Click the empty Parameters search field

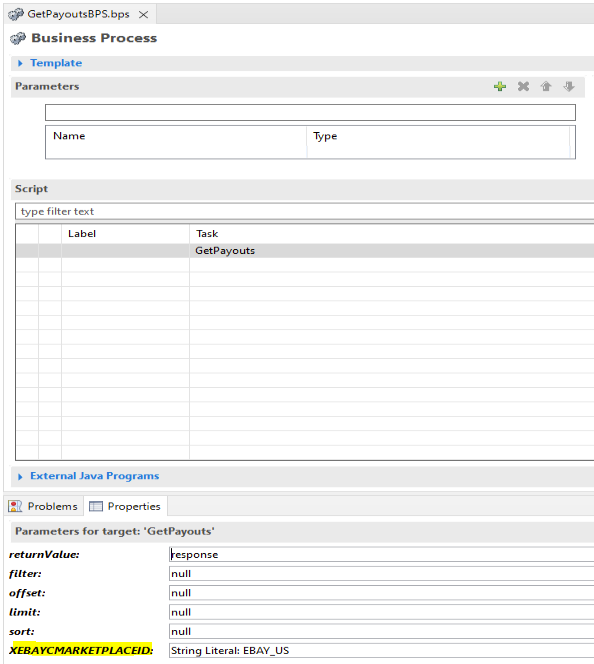(310, 113)
